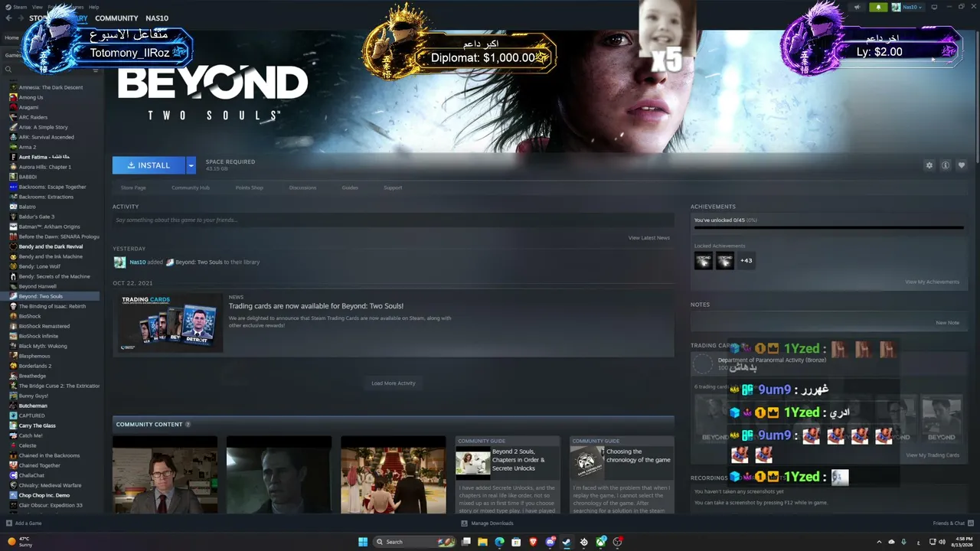Open community screenshot of man in suit
Image resolution: width=980 pixels, height=551 pixels.
click(165, 474)
